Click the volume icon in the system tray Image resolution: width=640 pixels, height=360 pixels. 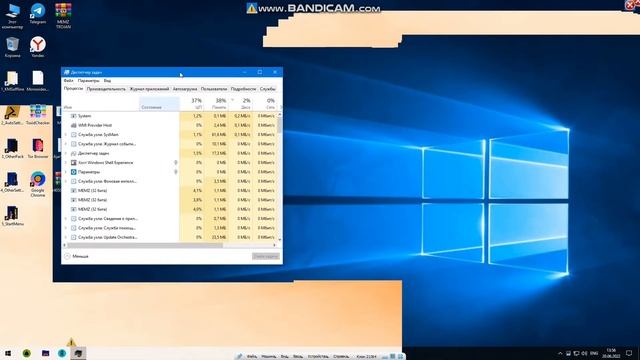584,353
